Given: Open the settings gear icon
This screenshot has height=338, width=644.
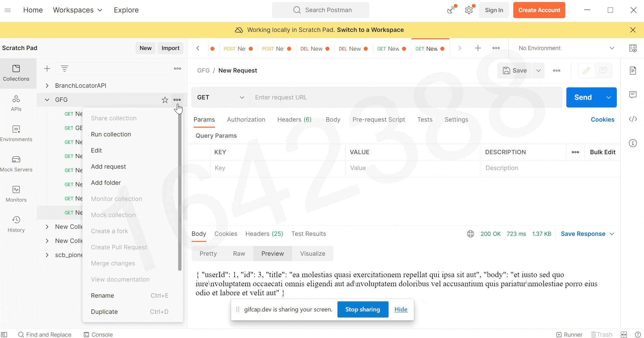Looking at the screenshot, I should tap(469, 10).
